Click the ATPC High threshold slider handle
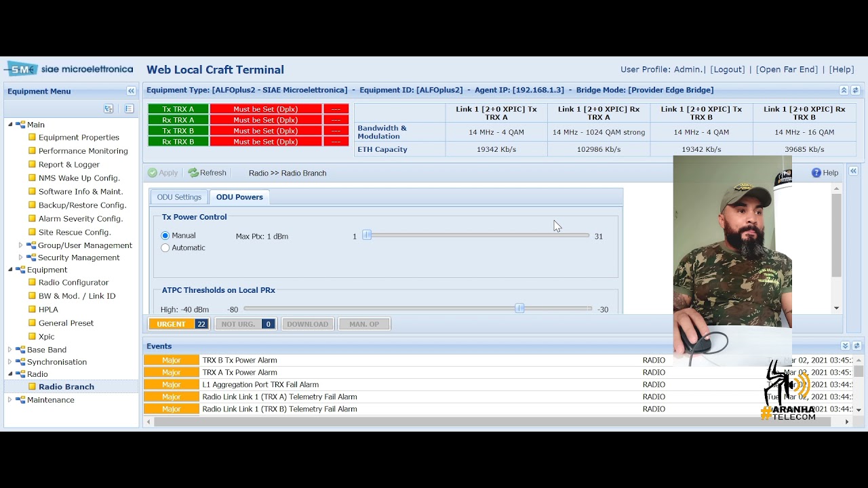 [x=519, y=308]
